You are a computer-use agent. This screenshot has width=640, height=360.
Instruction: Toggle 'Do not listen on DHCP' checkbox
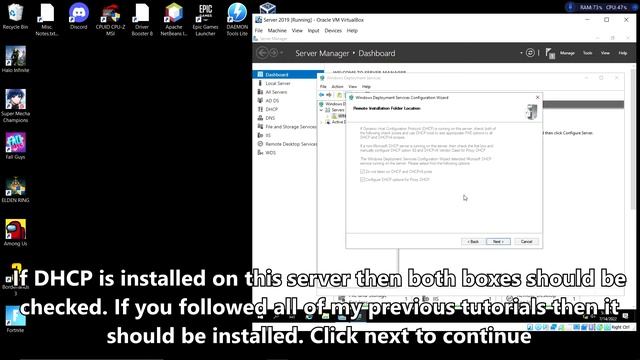point(362,171)
